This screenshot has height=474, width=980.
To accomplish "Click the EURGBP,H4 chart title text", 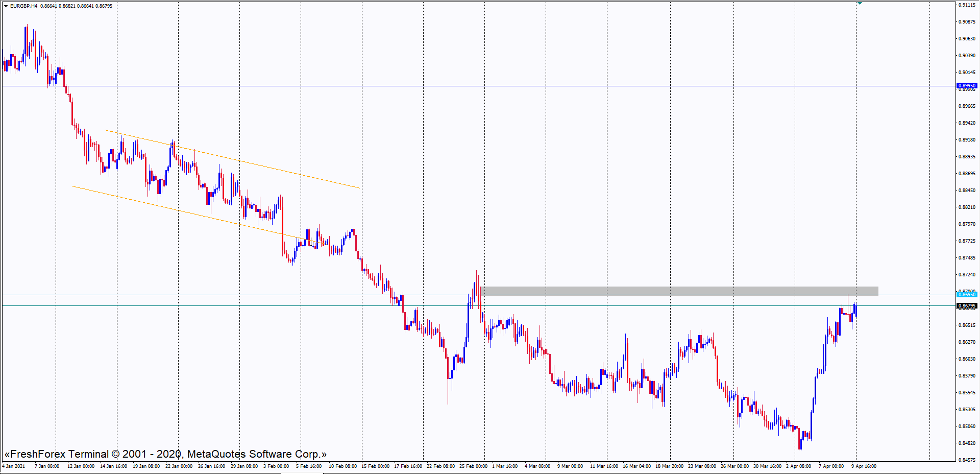I will click(x=23, y=6).
